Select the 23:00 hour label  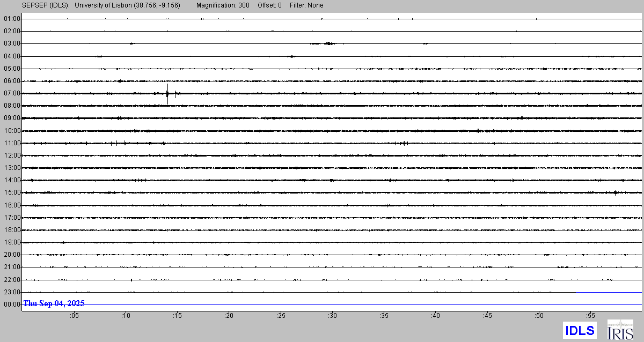pyautogui.click(x=11, y=292)
